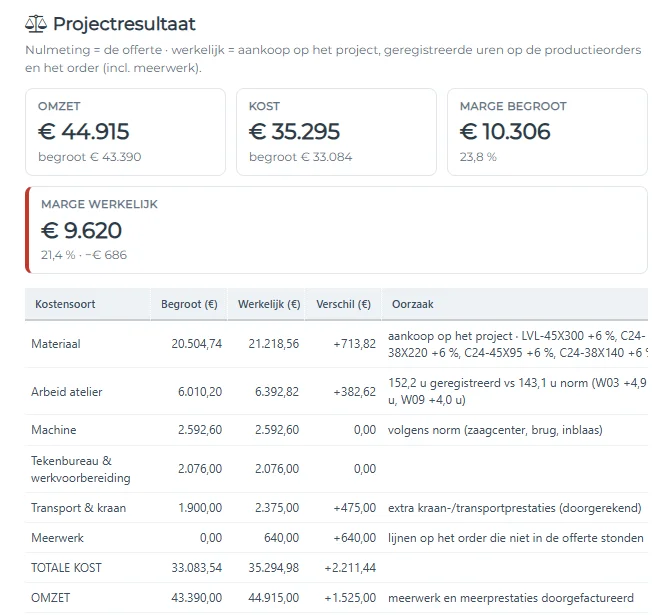Select the Arbeid atelier row label

[x=67, y=392]
